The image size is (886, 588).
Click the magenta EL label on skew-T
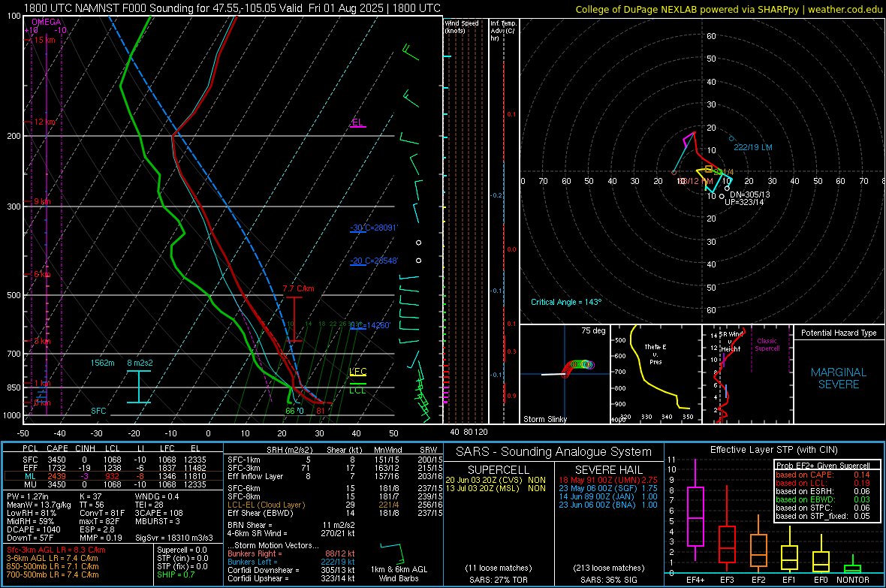(x=357, y=122)
